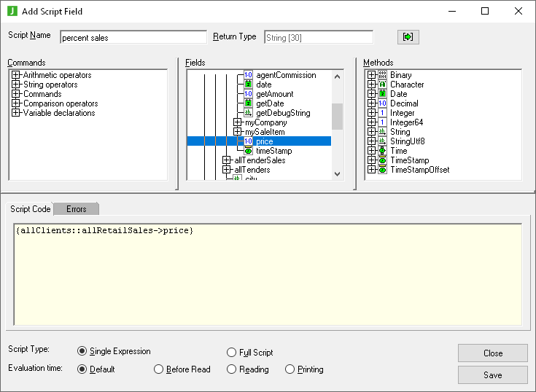Select the Printing evaluation time option
The image size is (536, 392).
click(290, 369)
